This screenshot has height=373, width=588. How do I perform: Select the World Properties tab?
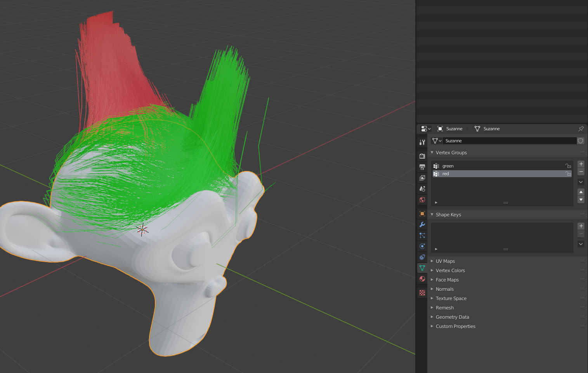coord(422,200)
